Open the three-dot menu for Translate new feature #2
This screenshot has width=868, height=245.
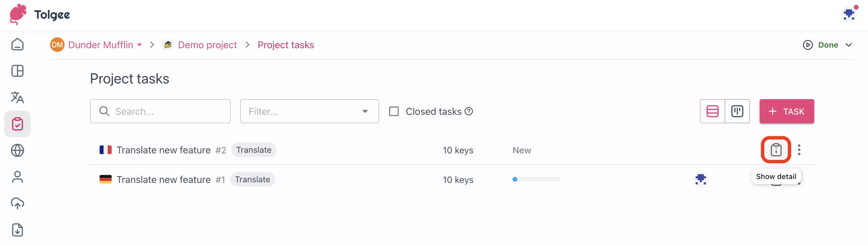click(x=799, y=150)
